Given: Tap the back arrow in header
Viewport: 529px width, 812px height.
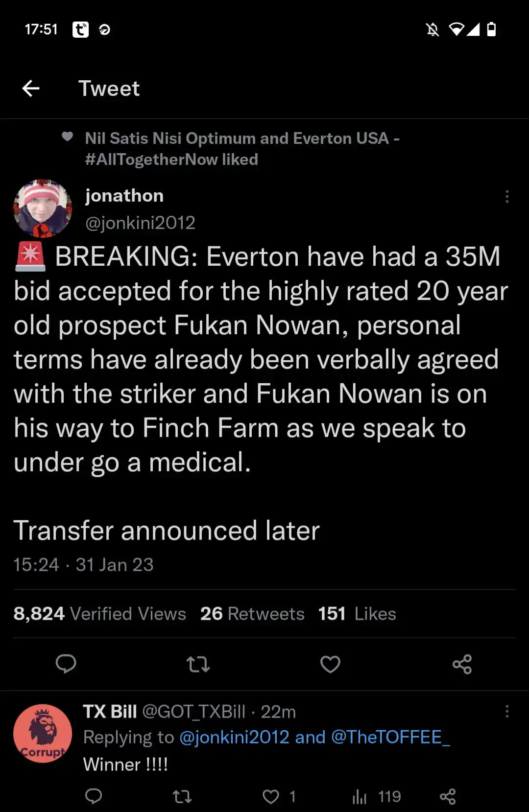Looking at the screenshot, I should [x=31, y=89].
